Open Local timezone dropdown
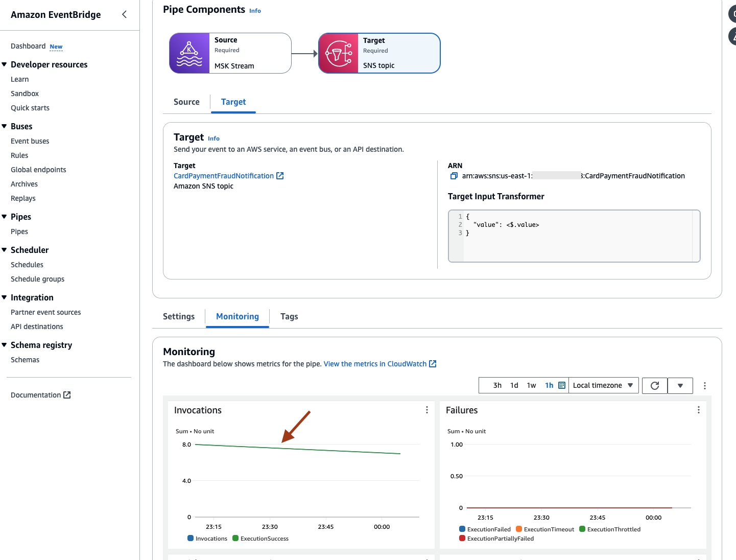 point(603,385)
